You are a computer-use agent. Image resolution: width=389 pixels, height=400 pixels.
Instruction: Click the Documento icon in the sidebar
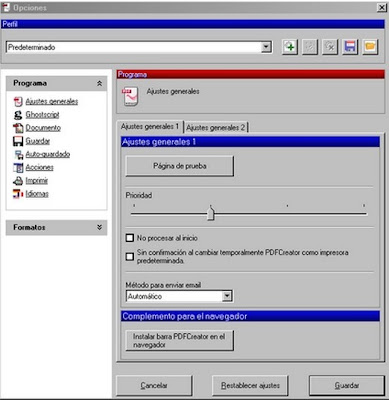tap(18, 128)
